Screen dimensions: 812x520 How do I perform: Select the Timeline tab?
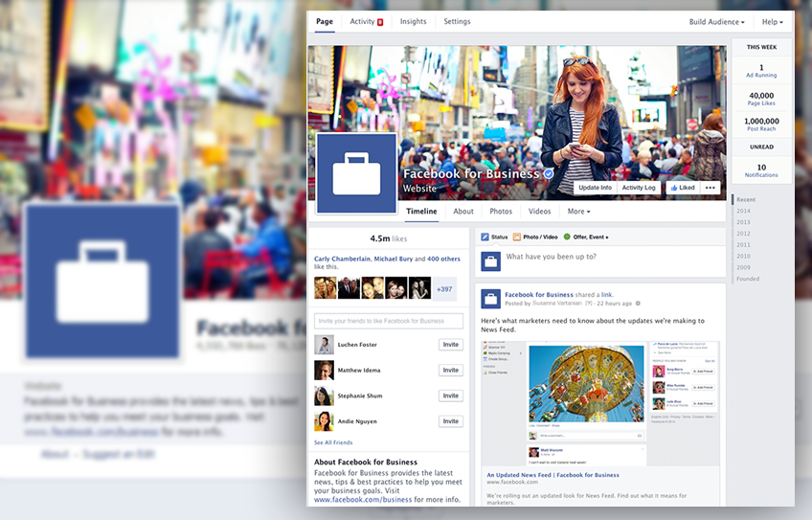coord(421,212)
